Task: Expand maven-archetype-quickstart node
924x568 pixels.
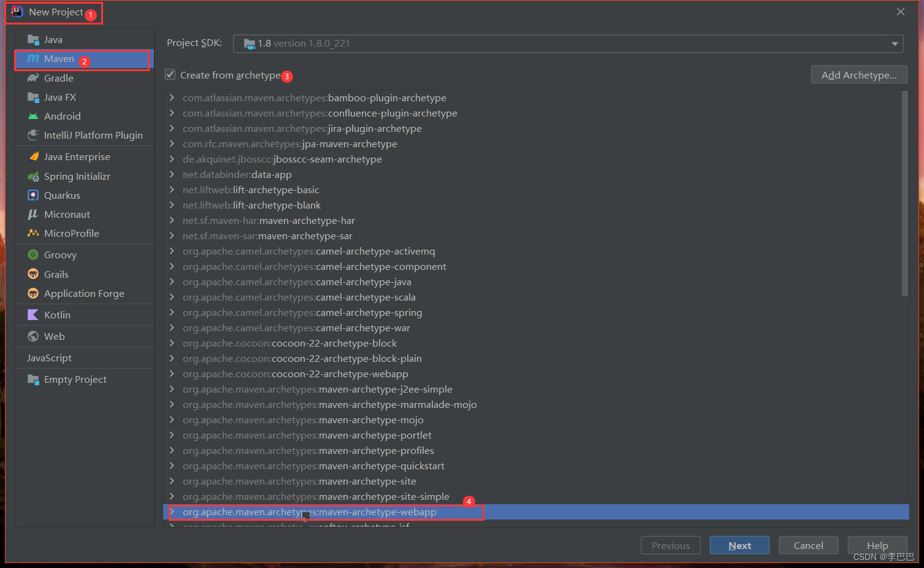Action: click(x=172, y=466)
